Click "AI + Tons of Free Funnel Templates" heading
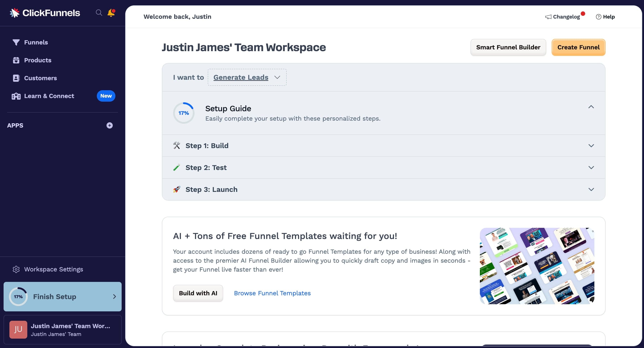 tap(285, 236)
